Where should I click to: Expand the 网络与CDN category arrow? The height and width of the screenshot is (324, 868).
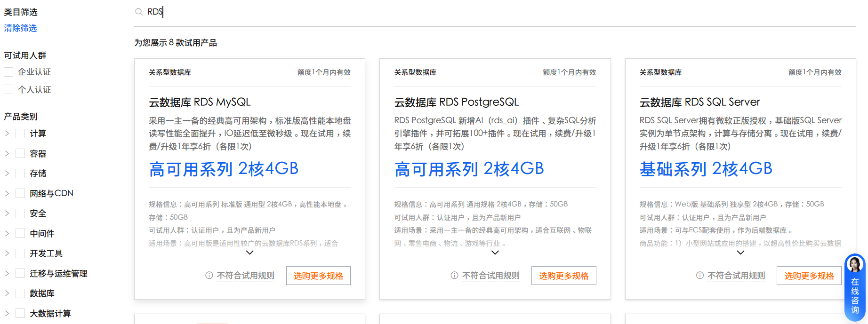pyautogui.click(x=7, y=193)
